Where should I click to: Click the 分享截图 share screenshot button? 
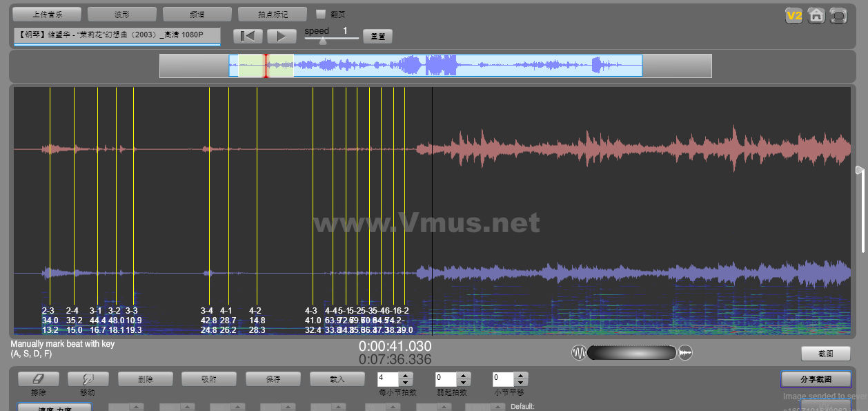(816, 379)
